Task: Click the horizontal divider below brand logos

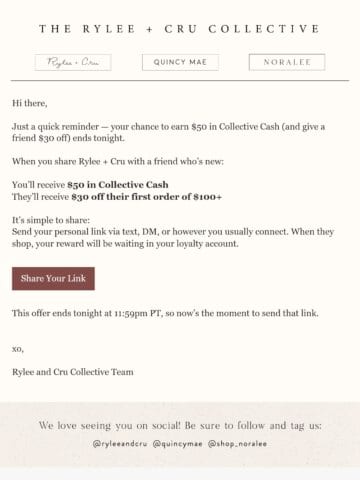Action: (x=180, y=81)
